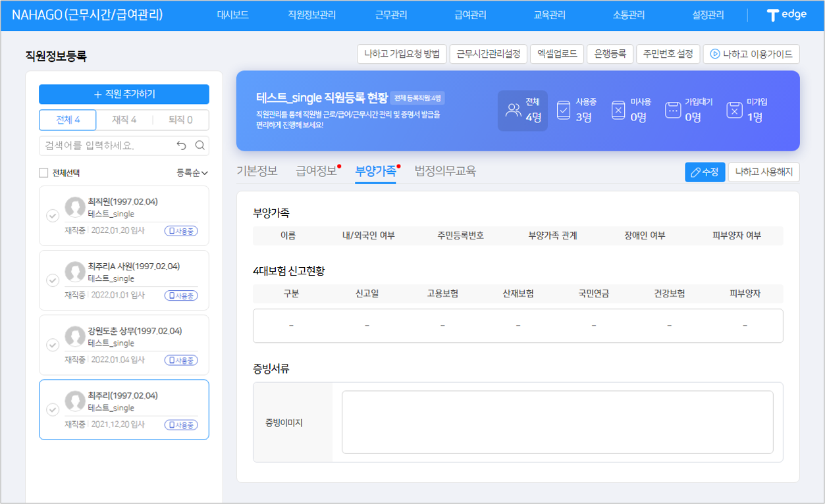The height and width of the screenshot is (504, 825).
Task: Open the 대시보드 menu
Action: point(232,15)
